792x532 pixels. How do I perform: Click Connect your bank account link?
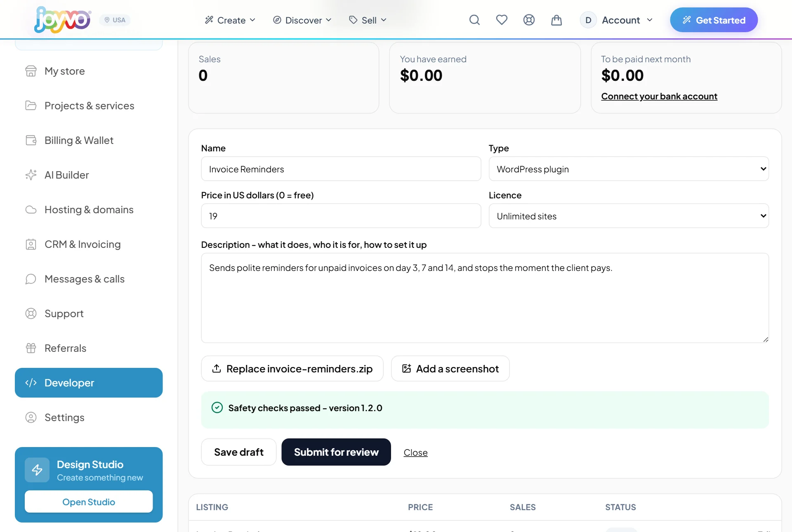coord(659,96)
